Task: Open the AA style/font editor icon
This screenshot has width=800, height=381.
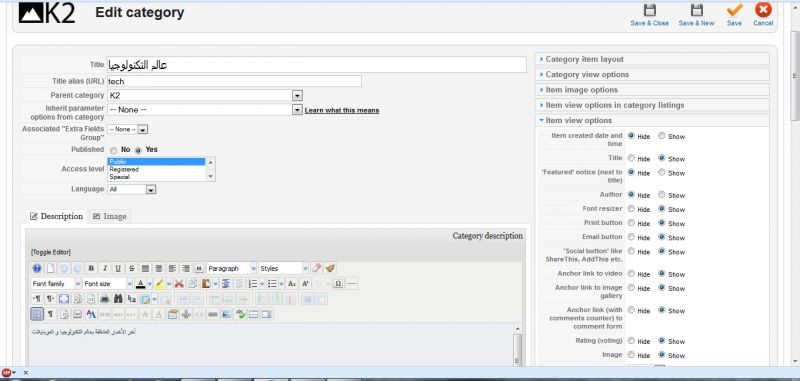Action: tap(91, 314)
